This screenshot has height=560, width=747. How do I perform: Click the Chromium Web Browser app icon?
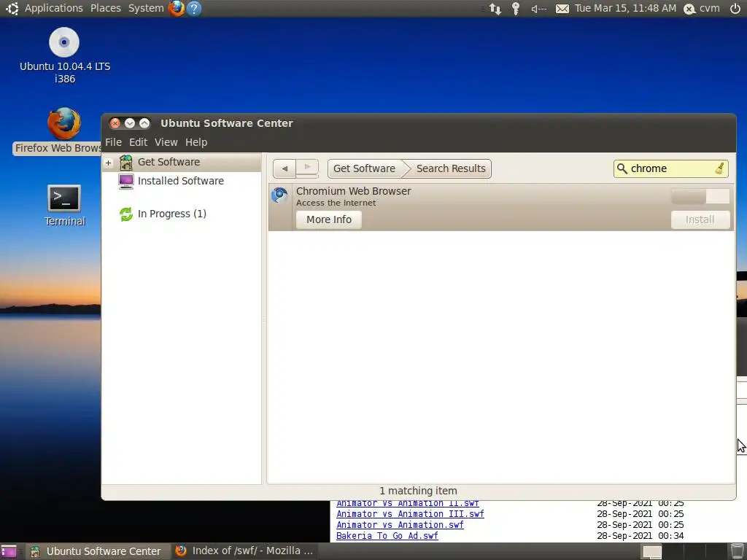click(x=279, y=195)
